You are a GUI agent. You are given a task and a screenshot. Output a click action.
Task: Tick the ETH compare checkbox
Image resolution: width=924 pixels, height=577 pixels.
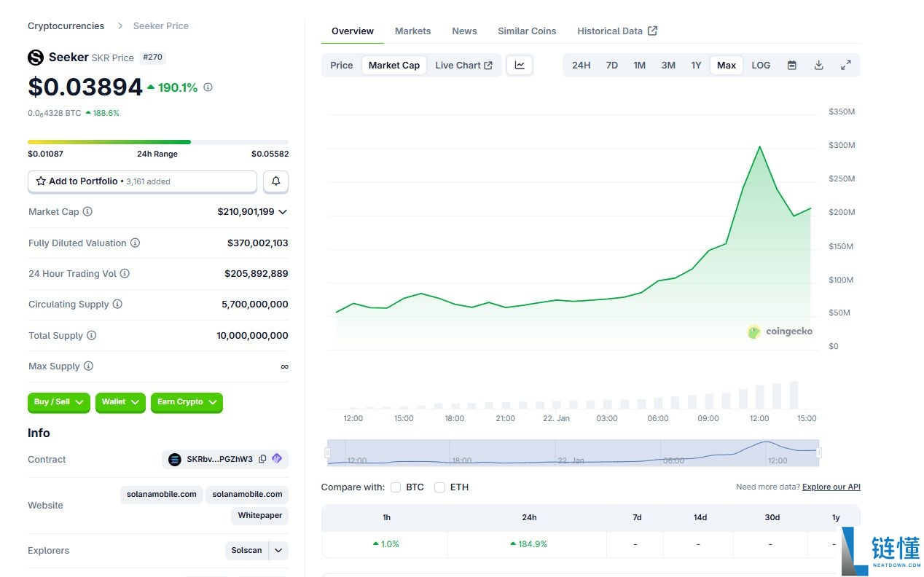point(440,487)
